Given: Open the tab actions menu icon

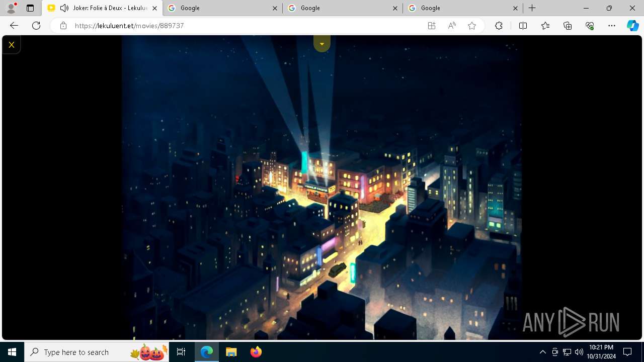Looking at the screenshot, I should pyautogui.click(x=30, y=8).
